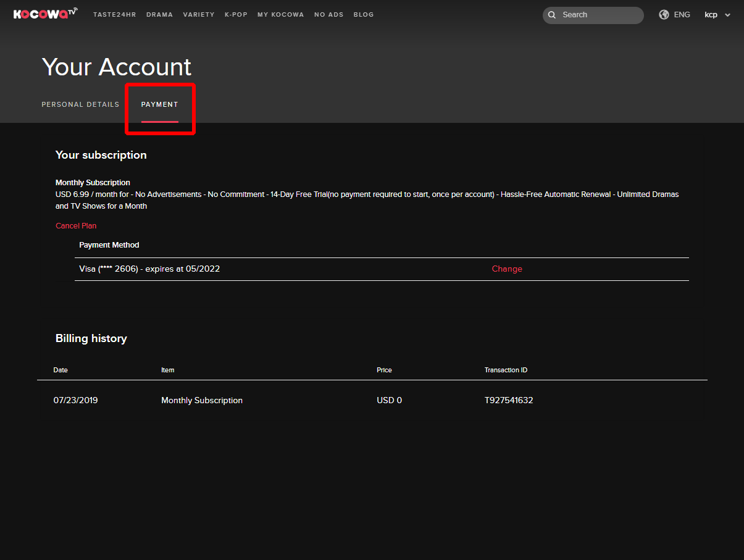
Task: Click the Cancel Plan link
Action: (76, 226)
